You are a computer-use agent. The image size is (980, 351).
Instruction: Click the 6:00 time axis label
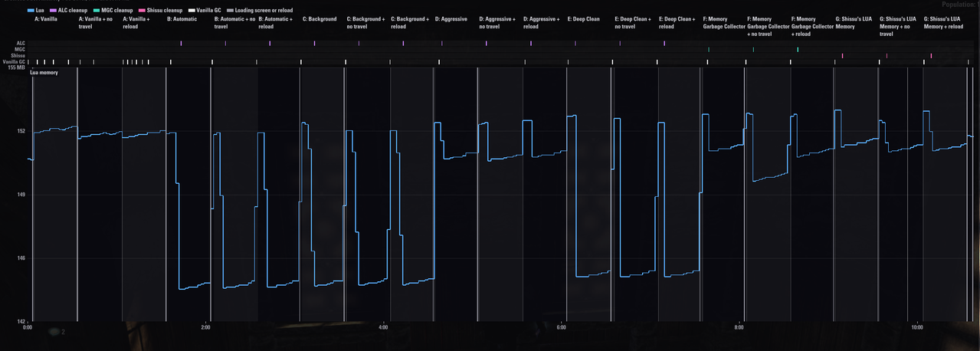coord(561,327)
